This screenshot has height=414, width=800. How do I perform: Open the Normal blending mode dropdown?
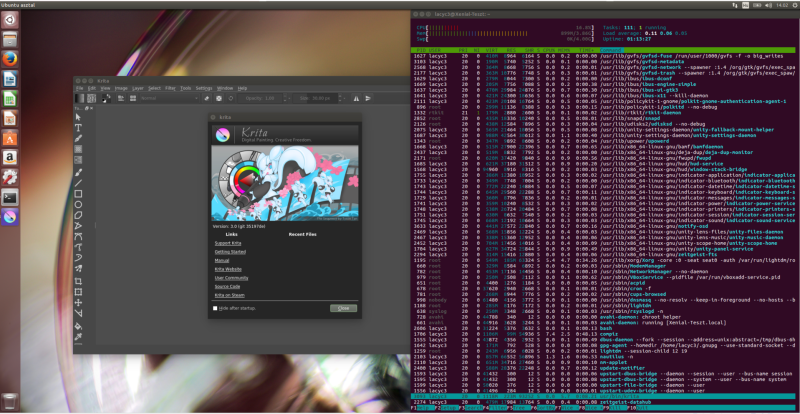[169, 98]
